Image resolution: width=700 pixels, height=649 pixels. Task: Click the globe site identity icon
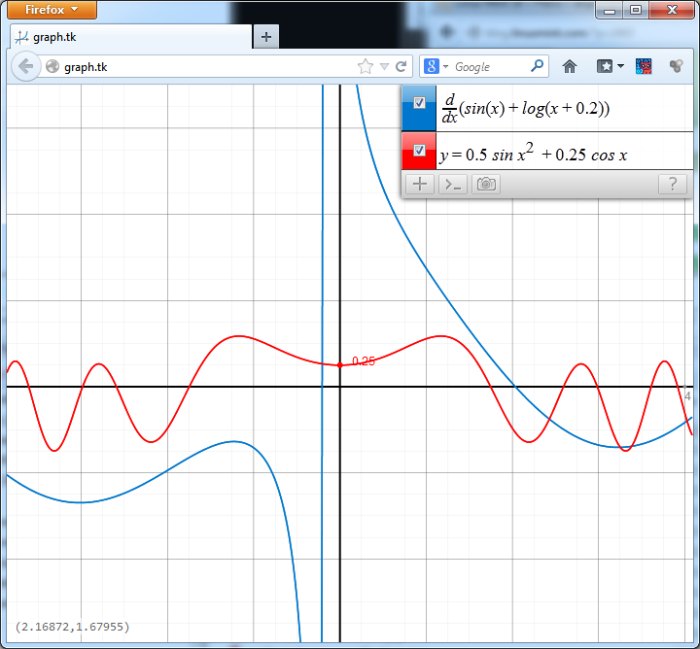pyautogui.click(x=52, y=67)
